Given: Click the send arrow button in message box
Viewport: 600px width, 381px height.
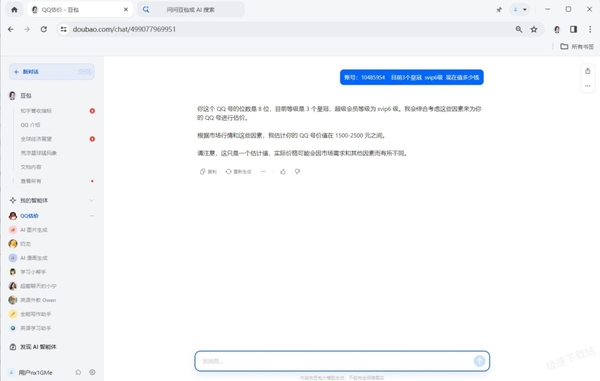Looking at the screenshot, I should pyautogui.click(x=479, y=361).
